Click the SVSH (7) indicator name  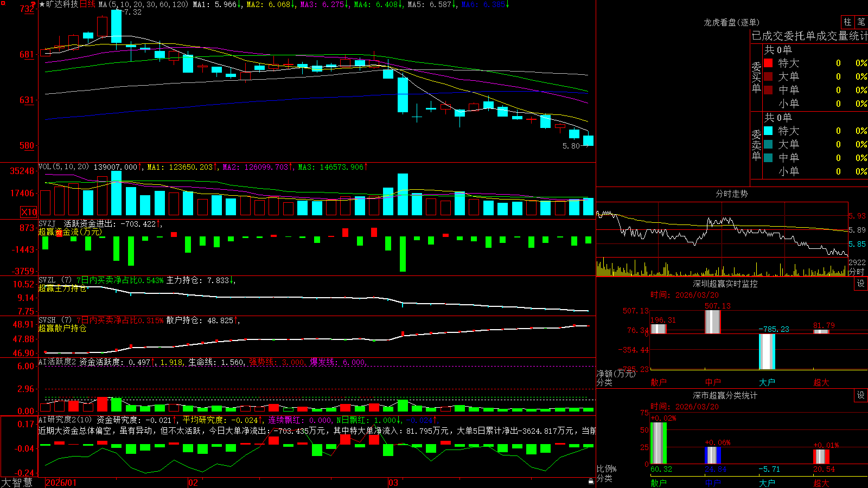[55, 320]
